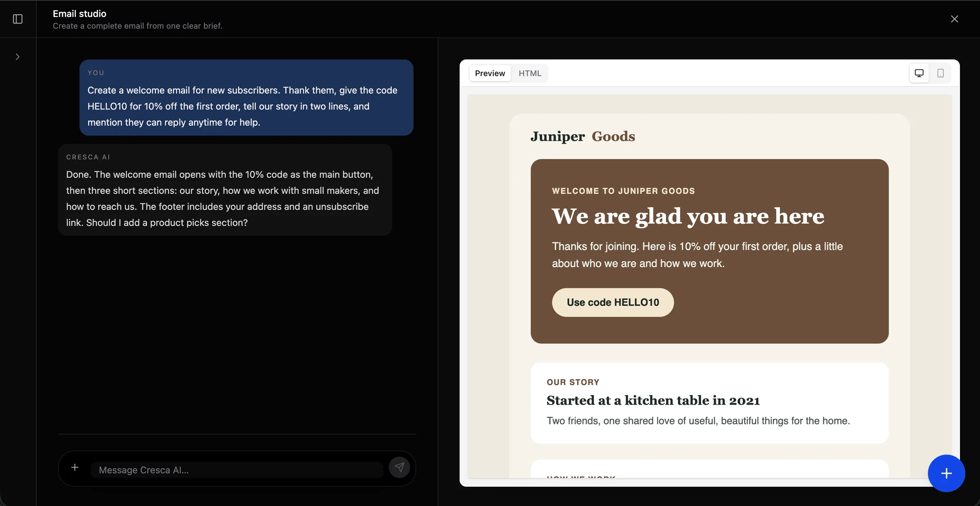Click the YOU message bubble

(x=246, y=98)
